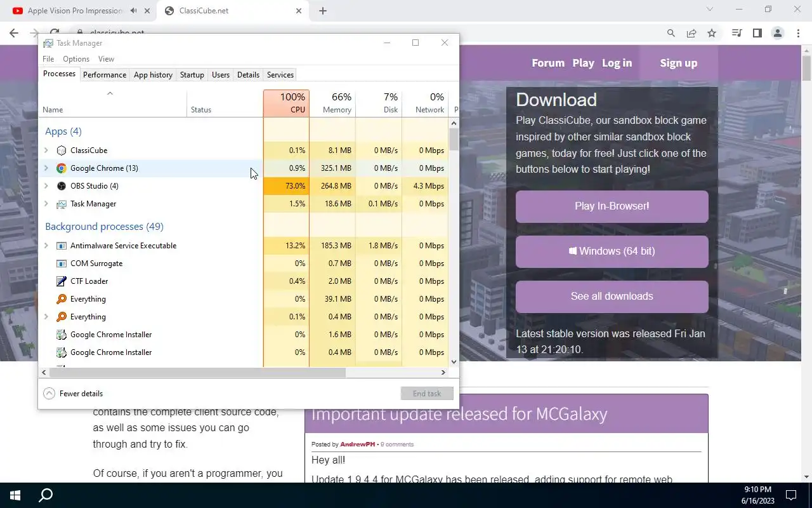Image resolution: width=812 pixels, height=508 pixels.
Task: Click the Sign up link
Action: point(678,63)
